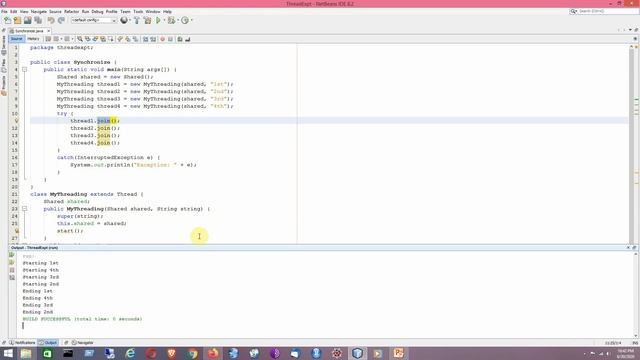The height and width of the screenshot is (360, 640).
Task: Open Google Chrome from the taskbar
Action: click(x=192, y=353)
